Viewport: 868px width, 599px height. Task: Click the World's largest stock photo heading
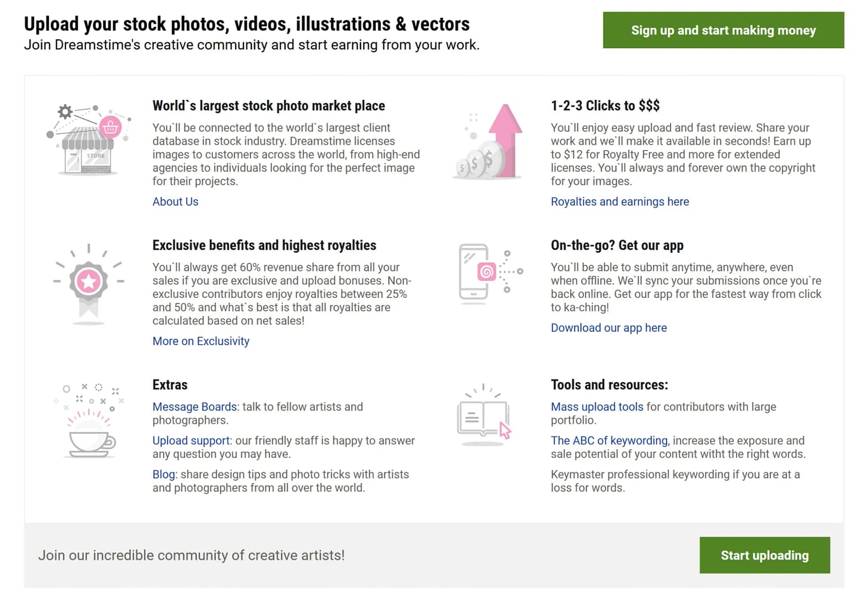click(268, 106)
